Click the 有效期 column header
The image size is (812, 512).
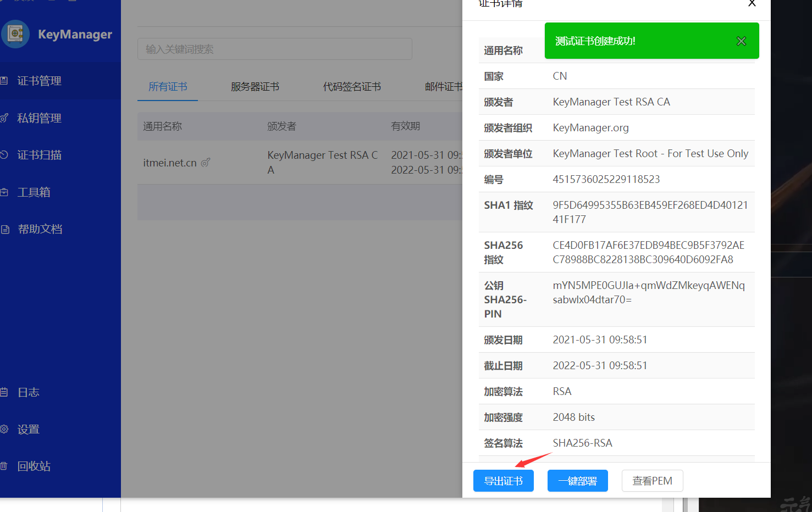[405, 126]
